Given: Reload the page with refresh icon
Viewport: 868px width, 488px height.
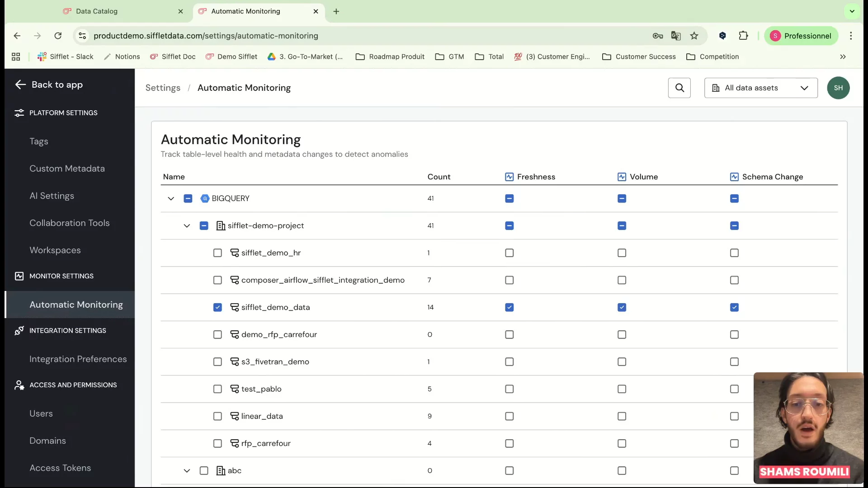Looking at the screenshot, I should (x=58, y=36).
